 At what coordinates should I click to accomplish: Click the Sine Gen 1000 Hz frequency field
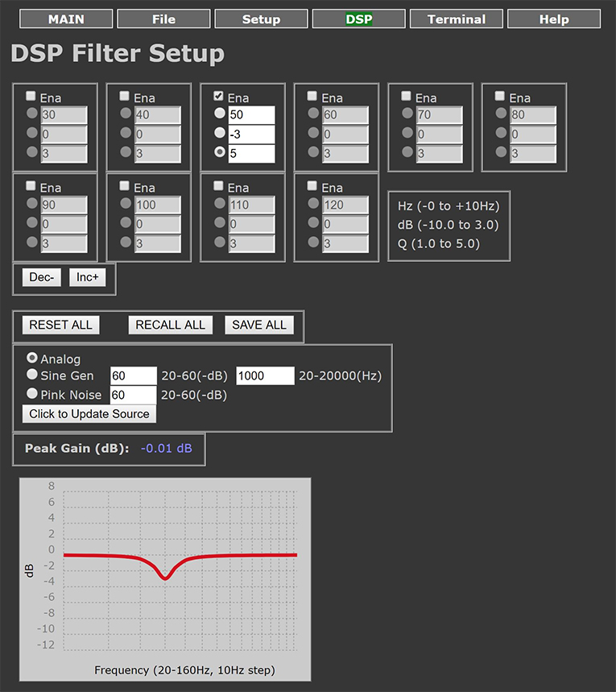[x=265, y=375]
